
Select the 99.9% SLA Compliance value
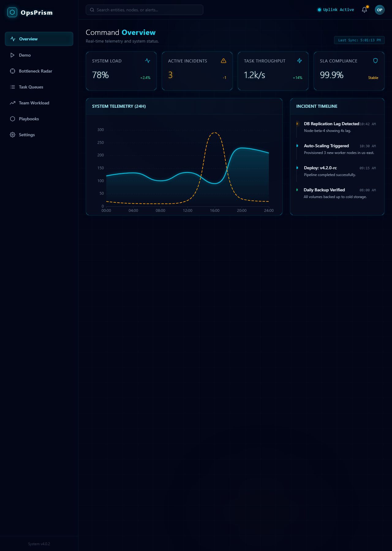click(332, 75)
